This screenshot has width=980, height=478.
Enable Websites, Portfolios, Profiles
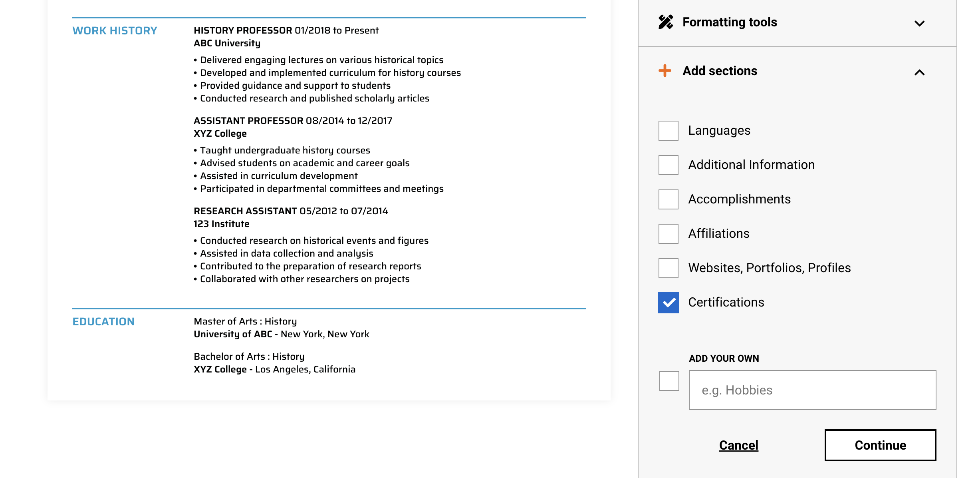pos(668,268)
